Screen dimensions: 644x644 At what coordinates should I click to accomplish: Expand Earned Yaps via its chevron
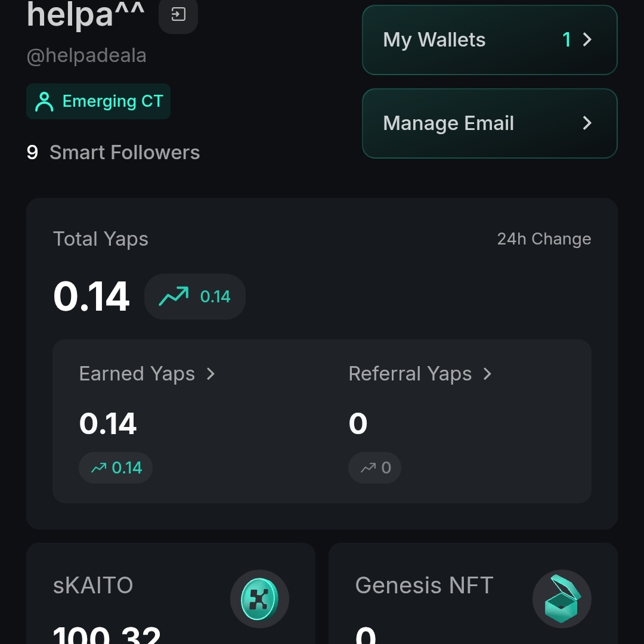tap(210, 374)
